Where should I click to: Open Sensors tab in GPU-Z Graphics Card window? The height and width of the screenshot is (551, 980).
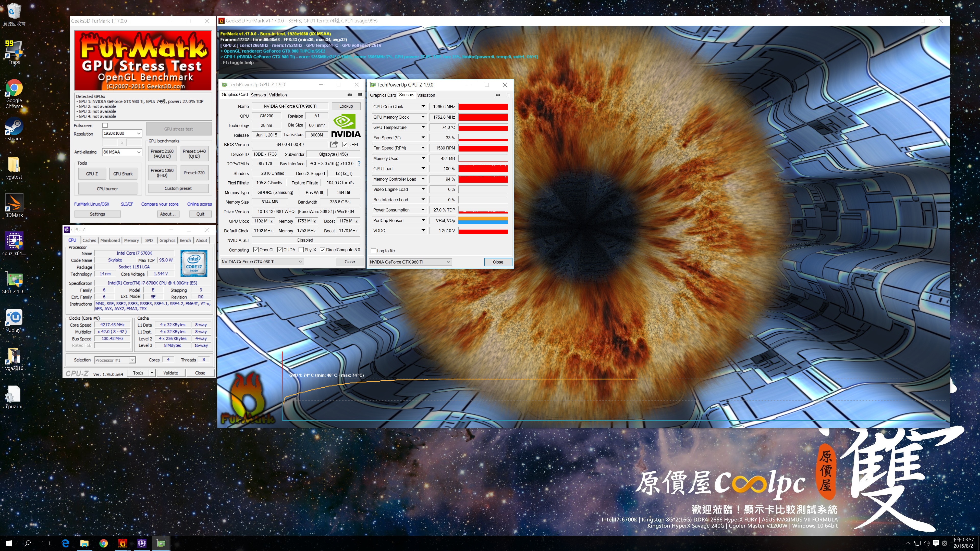pos(258,95)
